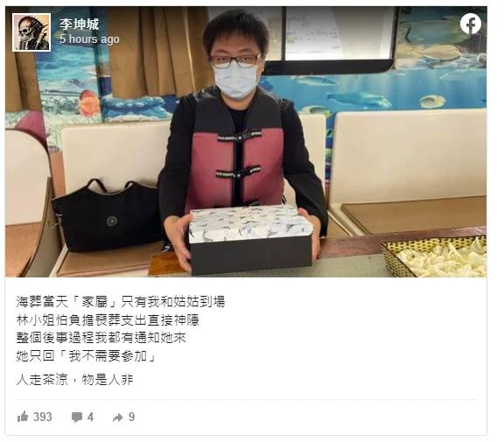The height and width of the screenshot is (442, 504).
Task: Click the line 人走茶涼，物是人非
Action: pyautogui.click(x=74, y=380)
